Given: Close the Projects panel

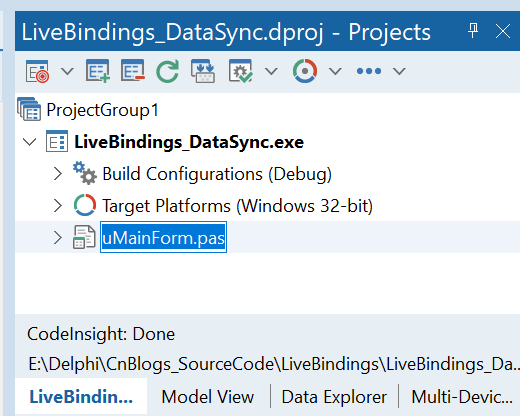Looking at the screenshot, I should 503,31.
